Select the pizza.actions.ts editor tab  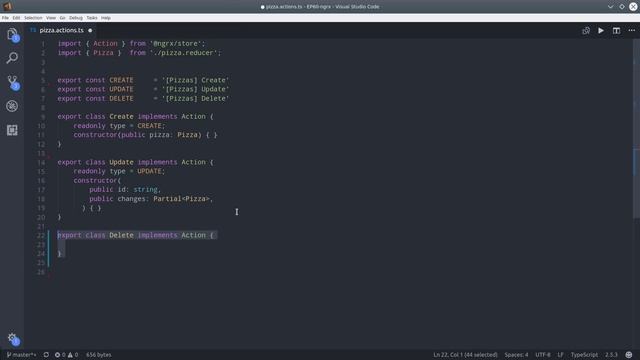61,30
